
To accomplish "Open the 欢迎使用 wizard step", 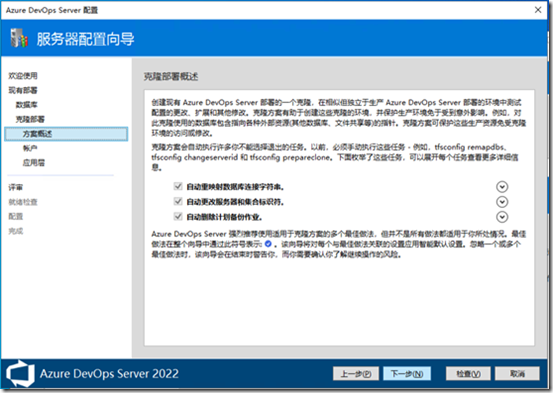I will (x=23, y=75).
